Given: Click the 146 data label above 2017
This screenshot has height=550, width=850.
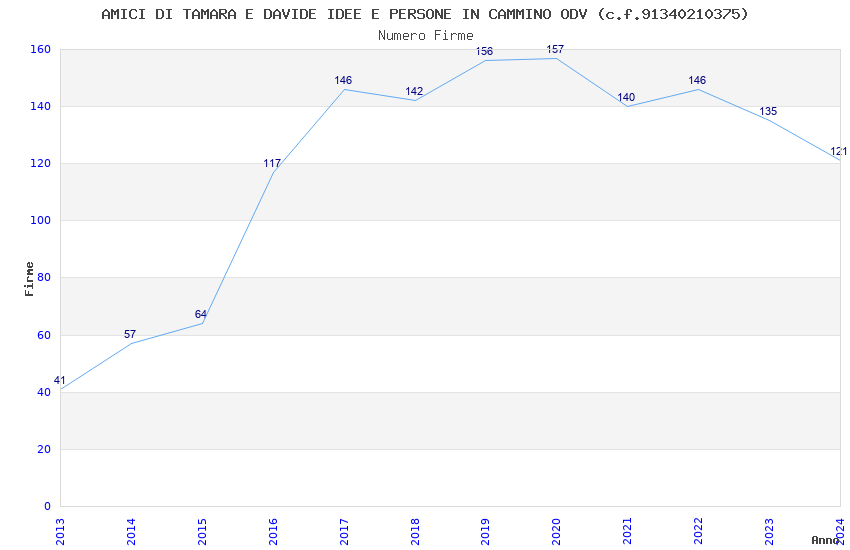Looking at the screenshot, I should 343,80.
